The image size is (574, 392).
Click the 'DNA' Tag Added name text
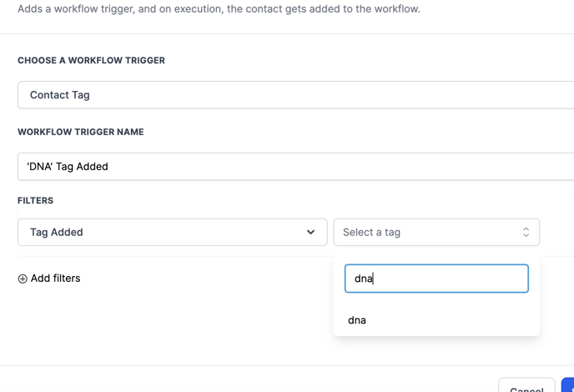(x=68, y=166)
